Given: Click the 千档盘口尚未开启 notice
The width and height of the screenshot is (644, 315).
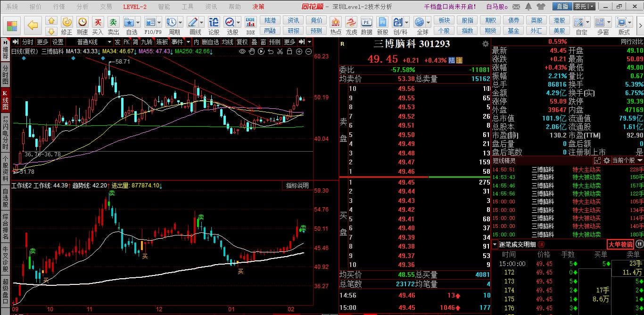Looking at the screenshot, I should coord(450,7).
